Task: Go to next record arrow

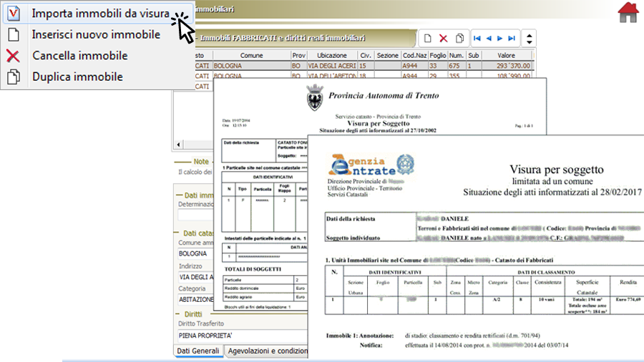Action: (x=500, y=38)
